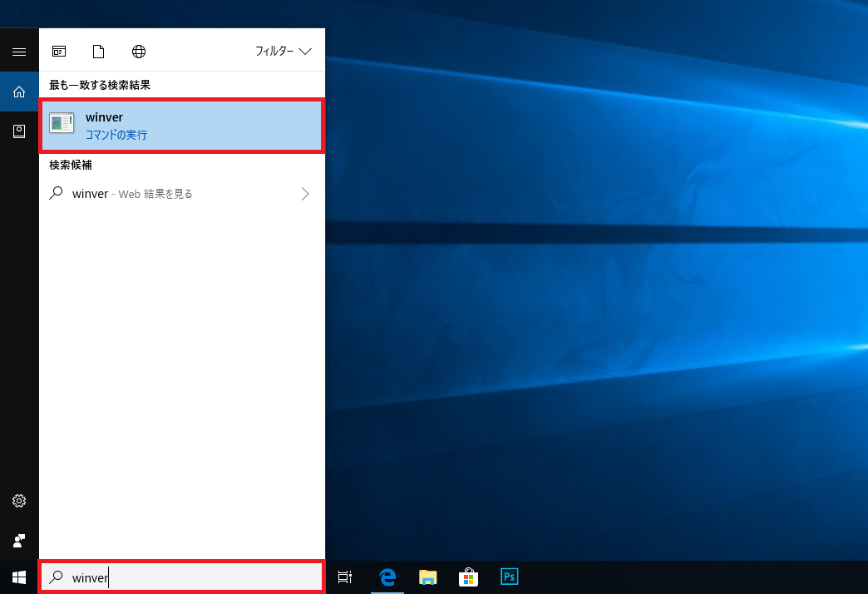Image resolution: width=868 pixels, height=594 pixels.
Task: Open the Feedback icon in search sidebar
Action: coord(19,541)
